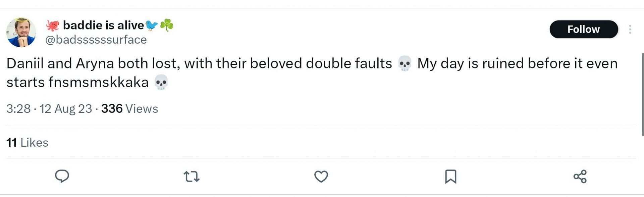
Task: Click the reply speech bubble icon
Action: click(x=62, y=176)
